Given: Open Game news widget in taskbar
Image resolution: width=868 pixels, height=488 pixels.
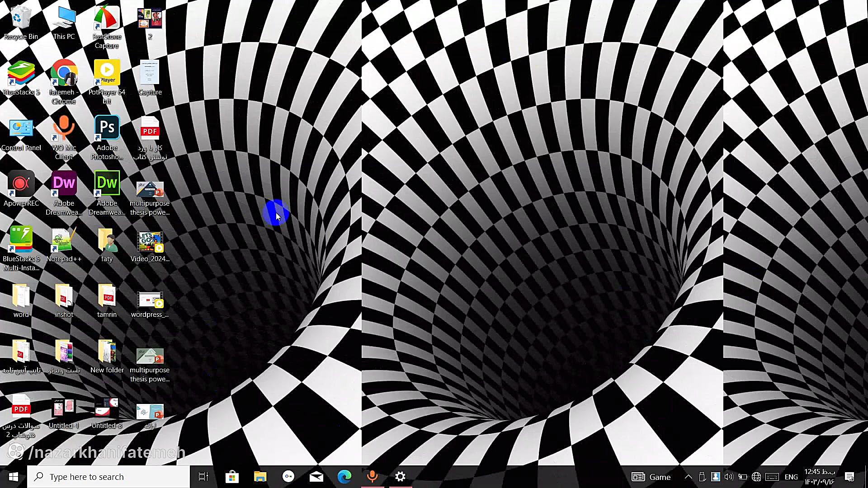Looking at the screenshot, I should pos(651,477).
